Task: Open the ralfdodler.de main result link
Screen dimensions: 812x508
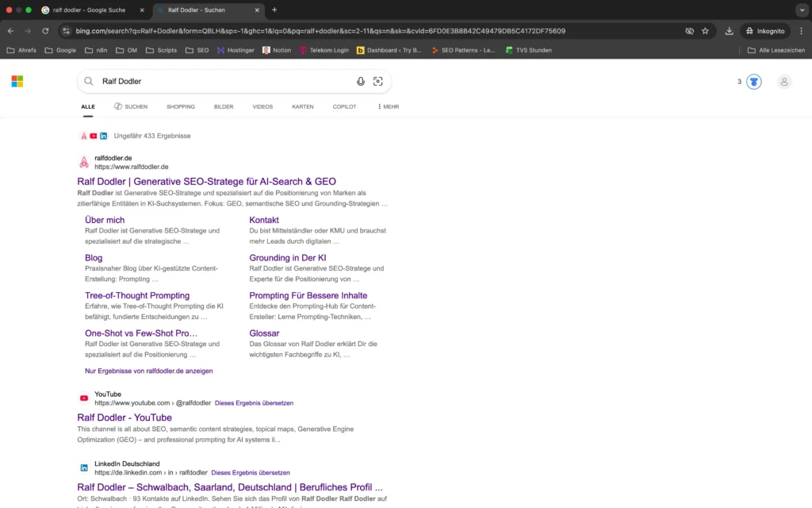Action: [x=206, y=181]
